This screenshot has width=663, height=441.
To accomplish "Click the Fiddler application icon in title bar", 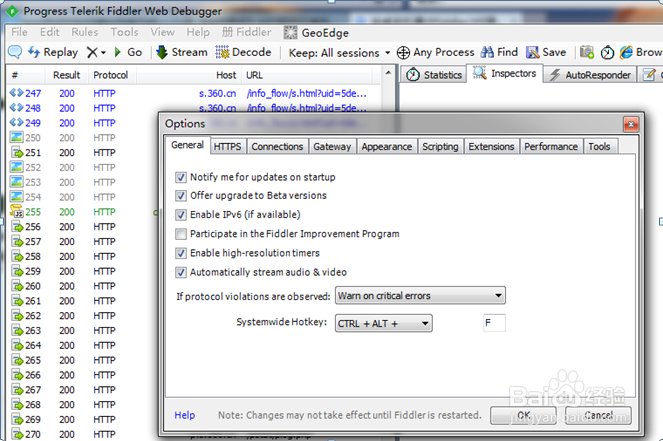I will [12, 11].
